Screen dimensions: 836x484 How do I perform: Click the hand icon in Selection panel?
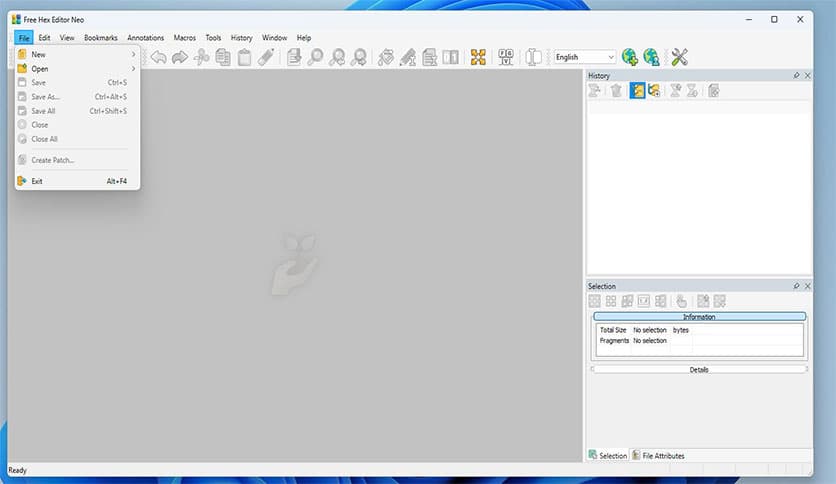tap(682, 301)
